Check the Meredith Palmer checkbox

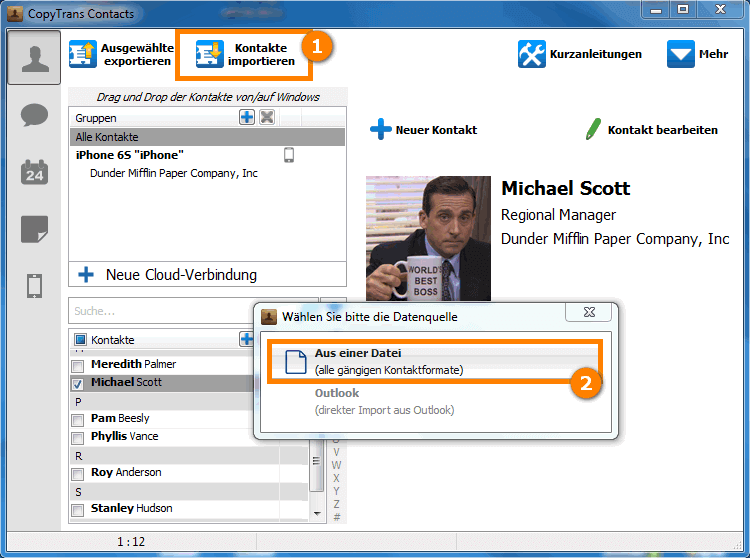(77, 366)
